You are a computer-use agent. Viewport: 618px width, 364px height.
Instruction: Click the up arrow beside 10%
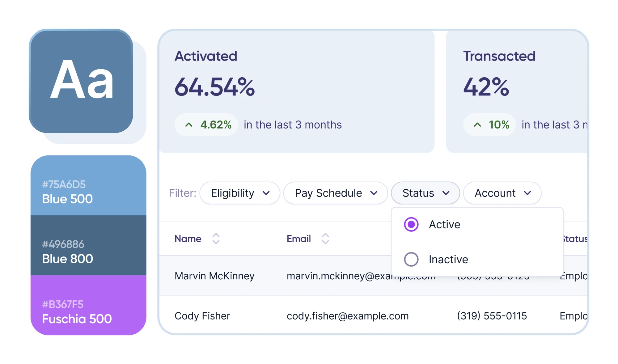(x=477, y=125)
